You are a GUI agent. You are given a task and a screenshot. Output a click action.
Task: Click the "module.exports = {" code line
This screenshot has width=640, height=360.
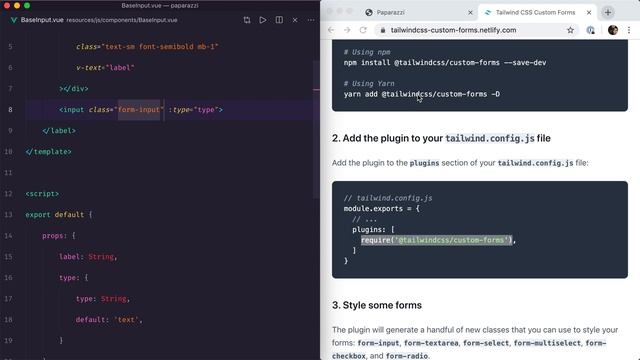(382, 208)
